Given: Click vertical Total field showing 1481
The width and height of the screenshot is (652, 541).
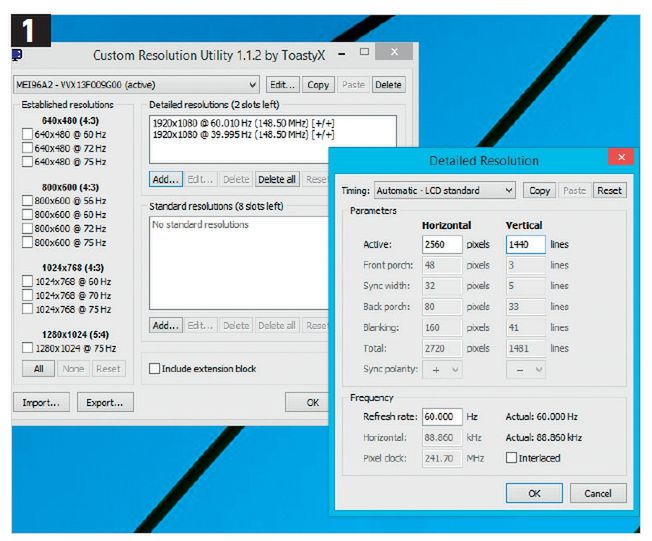Looking at the screenshot, I should [526, 348].
